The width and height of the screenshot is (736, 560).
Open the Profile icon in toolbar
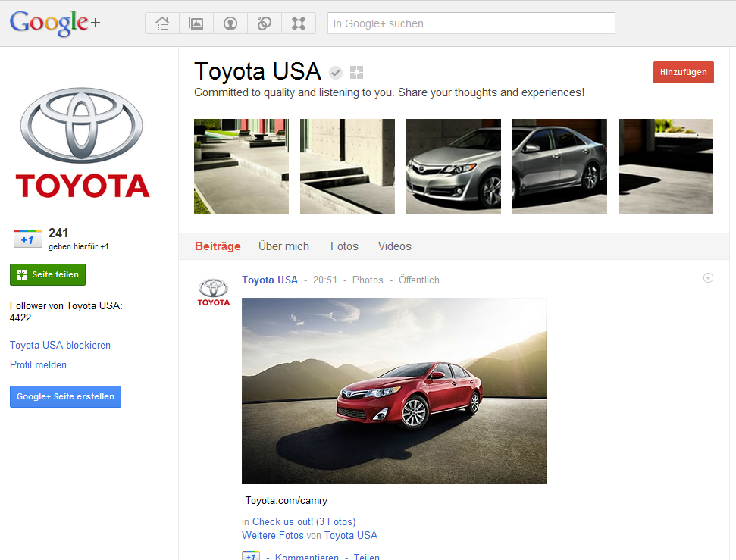[230, 23]
